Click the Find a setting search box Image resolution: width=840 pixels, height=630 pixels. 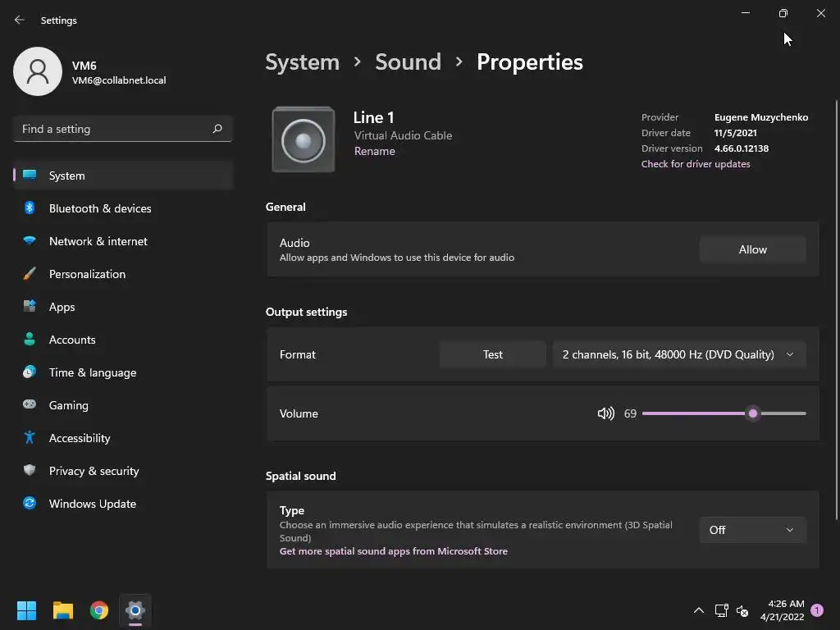pos(115,129)
